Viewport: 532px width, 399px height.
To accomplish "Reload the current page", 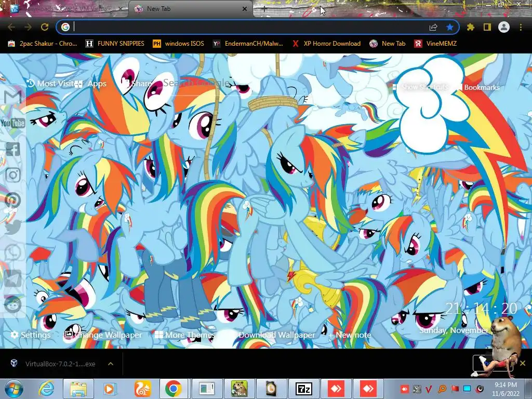I will pos(45,27).
